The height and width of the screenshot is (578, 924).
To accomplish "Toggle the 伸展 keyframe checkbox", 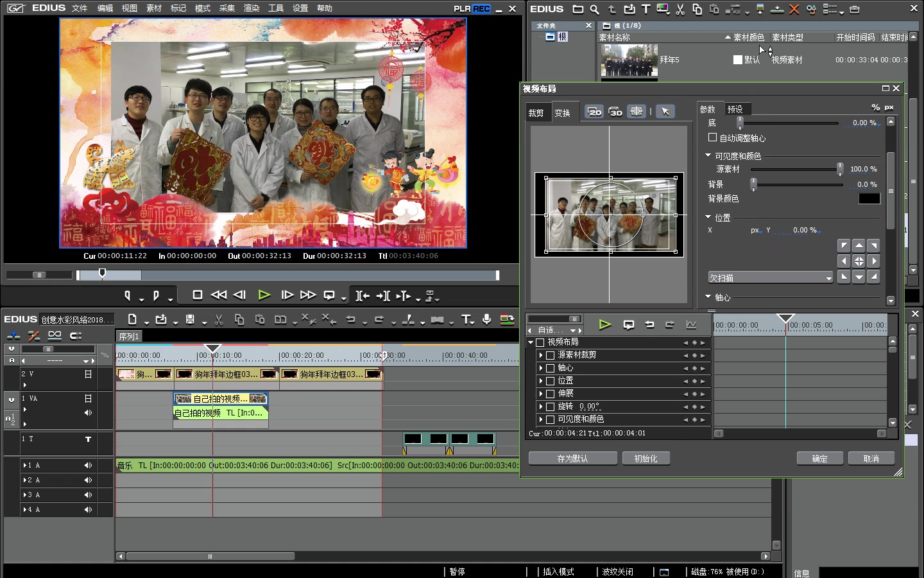I will (x=550, y=394).
